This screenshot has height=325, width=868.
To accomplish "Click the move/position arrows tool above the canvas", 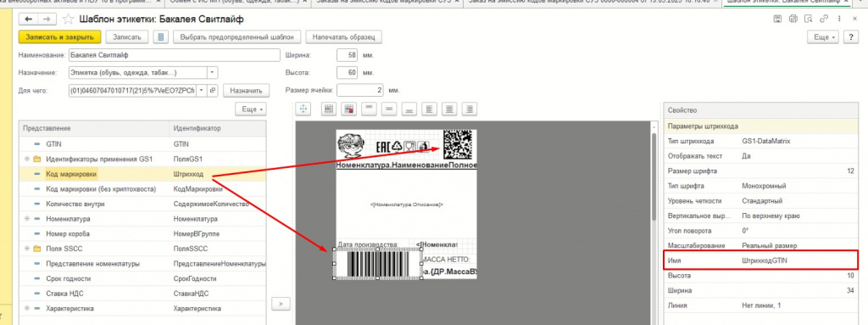I will pos(303,109).
